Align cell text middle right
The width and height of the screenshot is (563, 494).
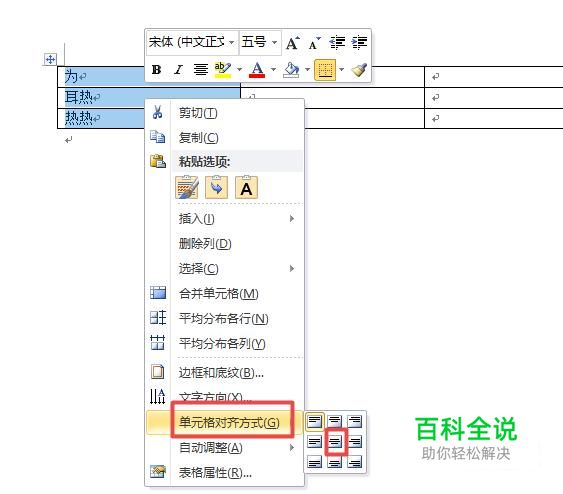coord(355,442)
